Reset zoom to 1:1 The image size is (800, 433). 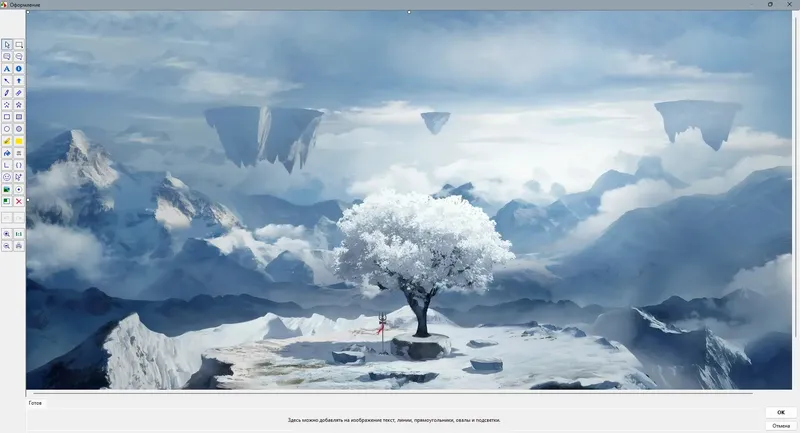point(19,234)
